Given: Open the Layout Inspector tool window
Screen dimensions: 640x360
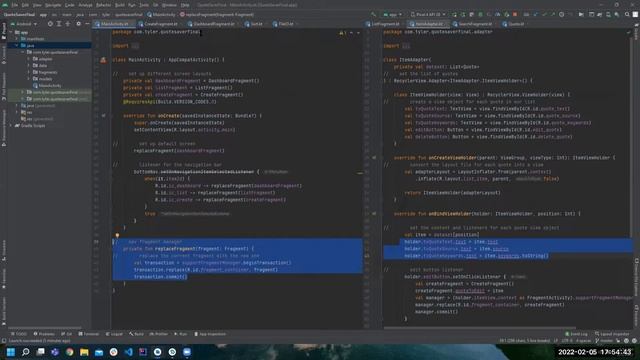Looking at the screenshot, I should (x=612, y=334).
